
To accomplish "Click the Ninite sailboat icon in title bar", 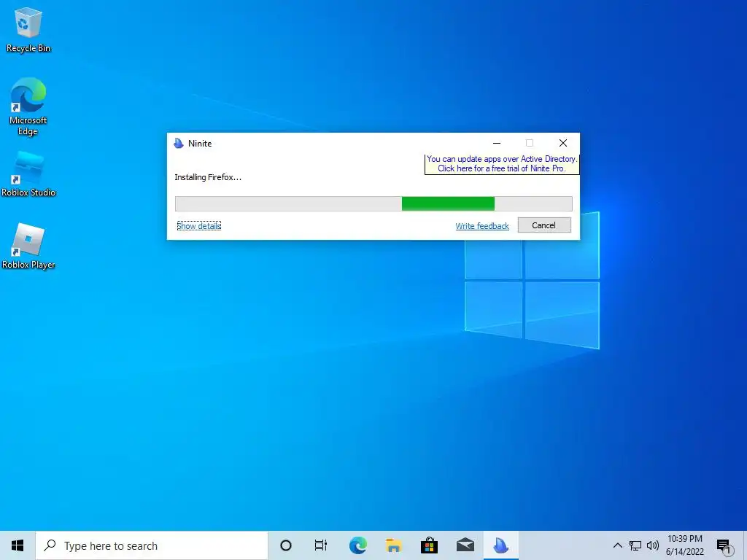I will coord(179,144).
